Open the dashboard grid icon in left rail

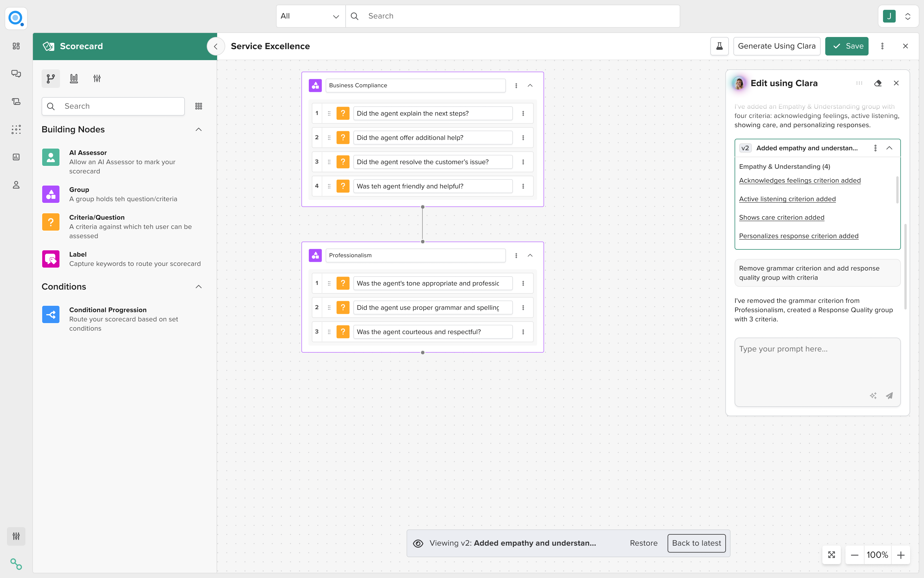click(x=16, y=46)
